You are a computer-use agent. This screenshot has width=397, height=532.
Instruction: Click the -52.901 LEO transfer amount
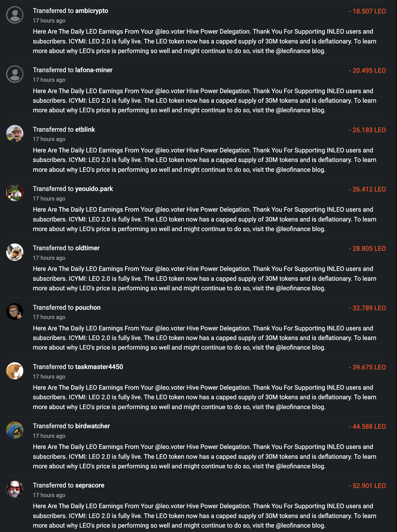click(367, 486)
